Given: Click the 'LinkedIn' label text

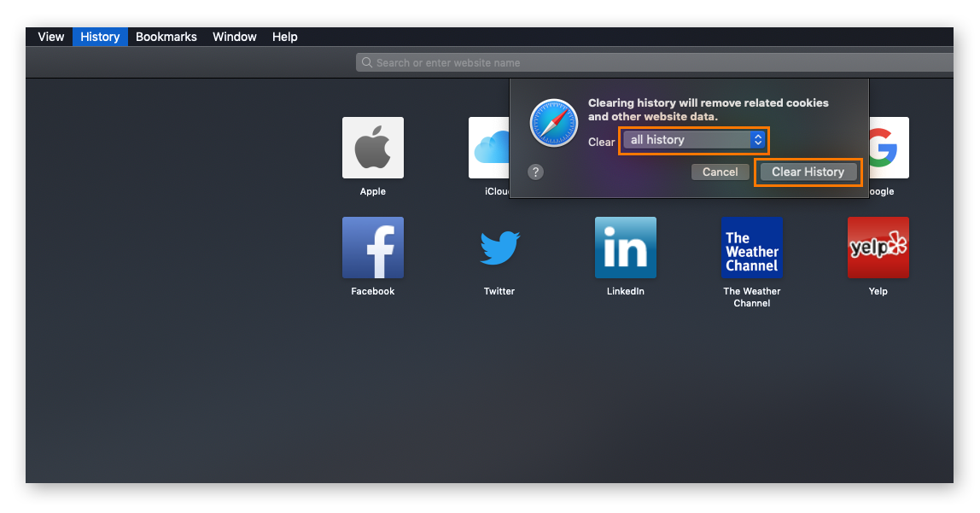Looking at the screenshot, I should 626,291.
